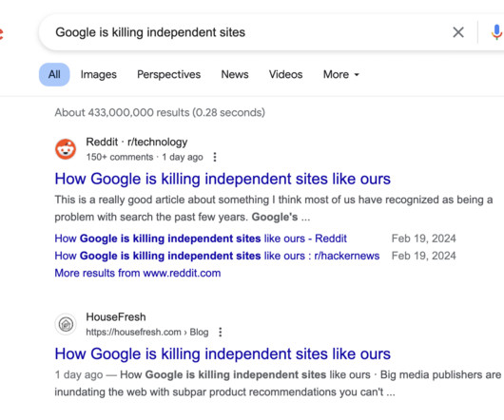This screenshot has width=504, height=420.
Task: Click Feb 19, 2024 date beside r/hackernews sublink
Action: click(x=423, y=256)
